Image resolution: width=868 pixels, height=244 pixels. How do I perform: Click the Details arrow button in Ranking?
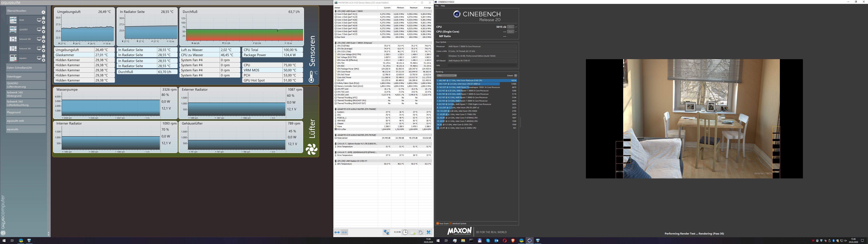click(516, 76)
